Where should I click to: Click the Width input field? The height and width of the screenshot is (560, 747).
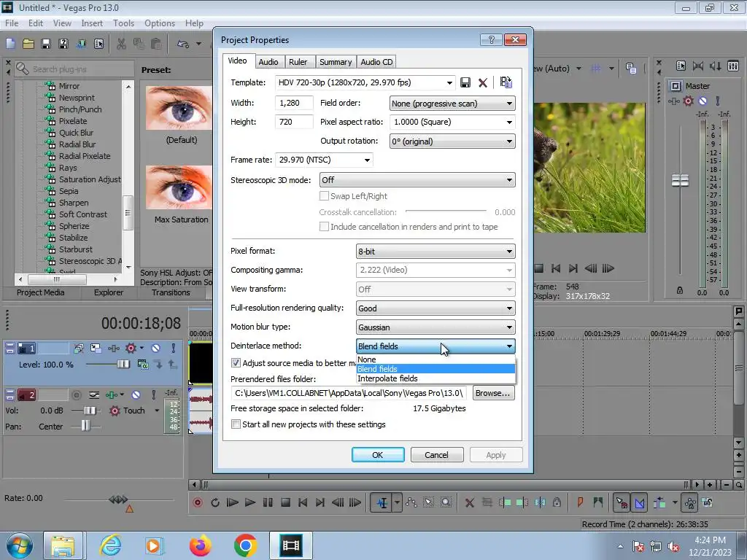tap(294, 103)
